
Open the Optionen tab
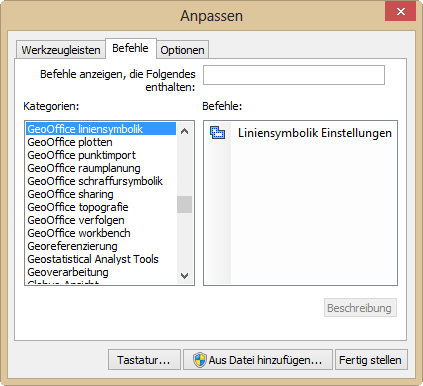tap(182, 50)
